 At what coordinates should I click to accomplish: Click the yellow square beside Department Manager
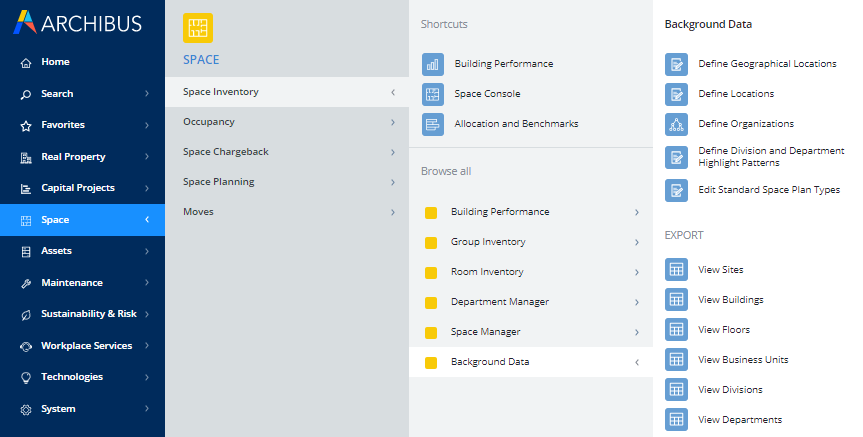coord(431,302)
